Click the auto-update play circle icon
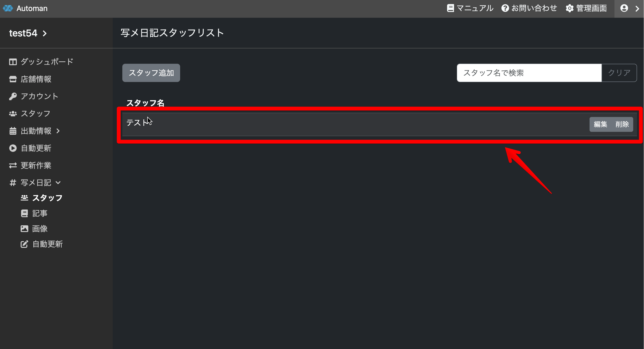The image size is (644, 349). (13, 148)
